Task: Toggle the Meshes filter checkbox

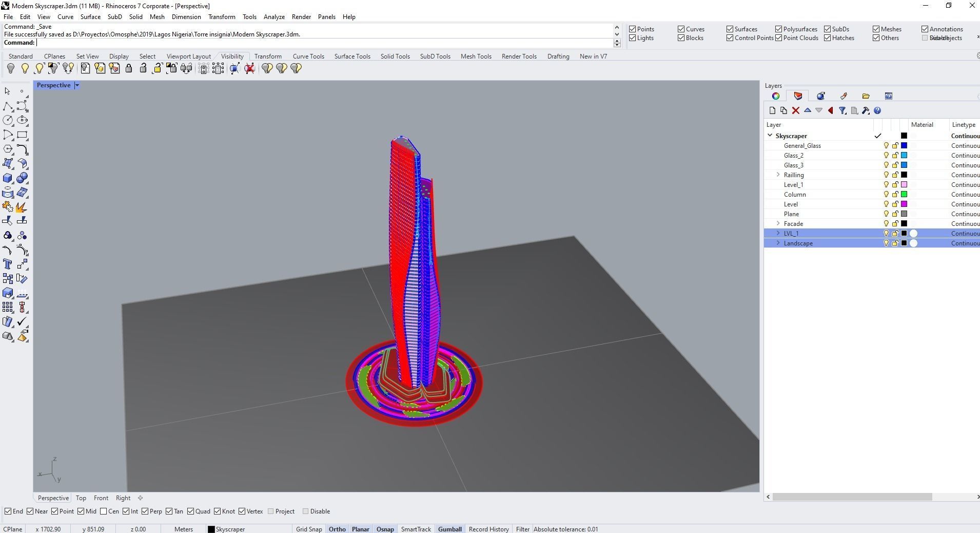Action: coord(876,29)
